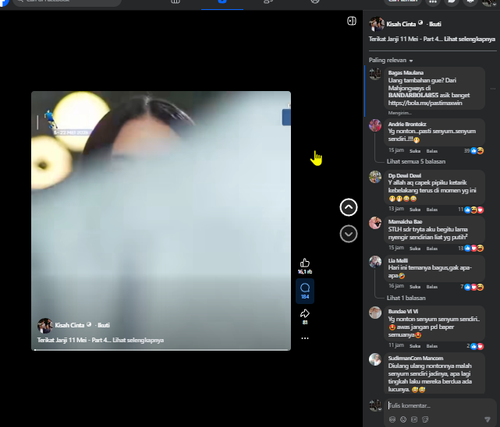Viewport: 500px width, 427px height.
Task: Toggle the side panel layout icon
Action: (351, 21)
